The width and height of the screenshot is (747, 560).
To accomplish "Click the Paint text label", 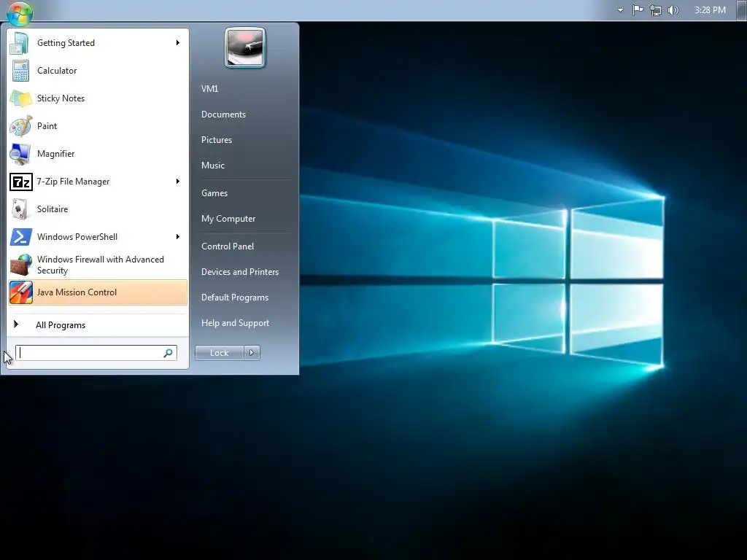I will coord(47,125).
